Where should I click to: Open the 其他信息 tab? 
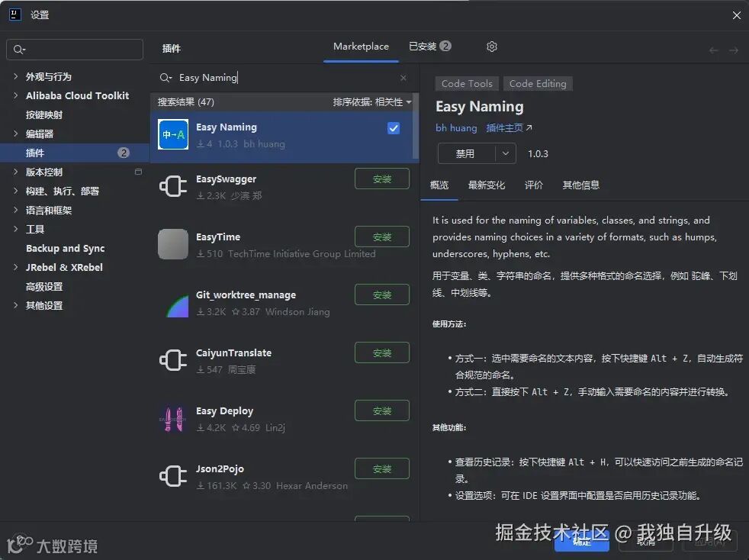[581, 185]
